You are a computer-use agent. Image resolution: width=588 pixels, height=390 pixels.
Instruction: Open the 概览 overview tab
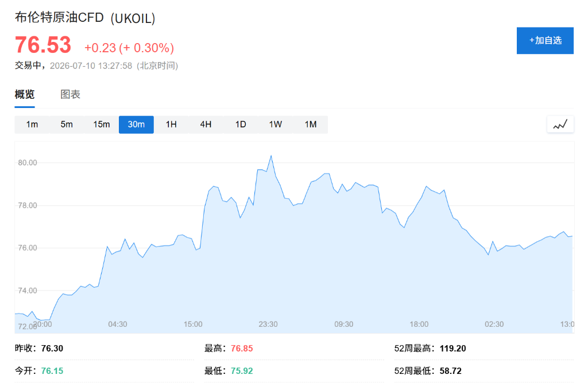click(25, 95)
